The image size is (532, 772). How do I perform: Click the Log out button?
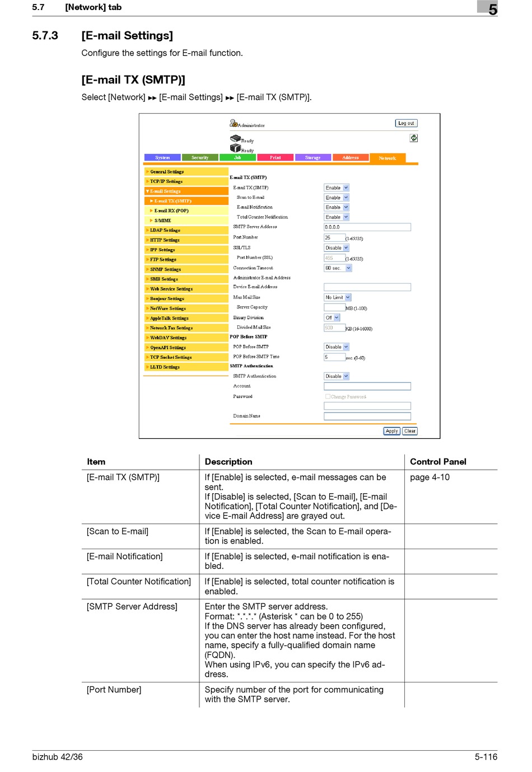tap(406, 123)
